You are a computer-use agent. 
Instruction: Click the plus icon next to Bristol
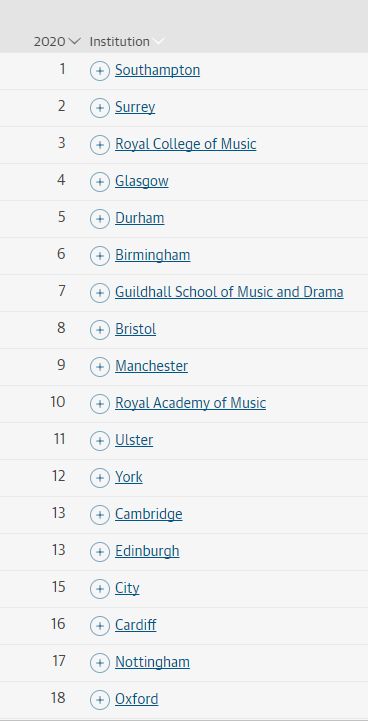pos(99,330)
